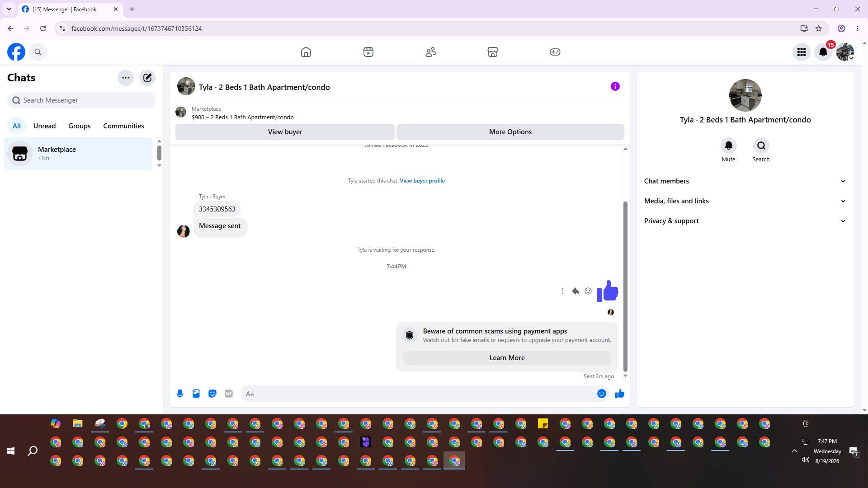
Task: Open the account profile picture menu
Action: 845,52
